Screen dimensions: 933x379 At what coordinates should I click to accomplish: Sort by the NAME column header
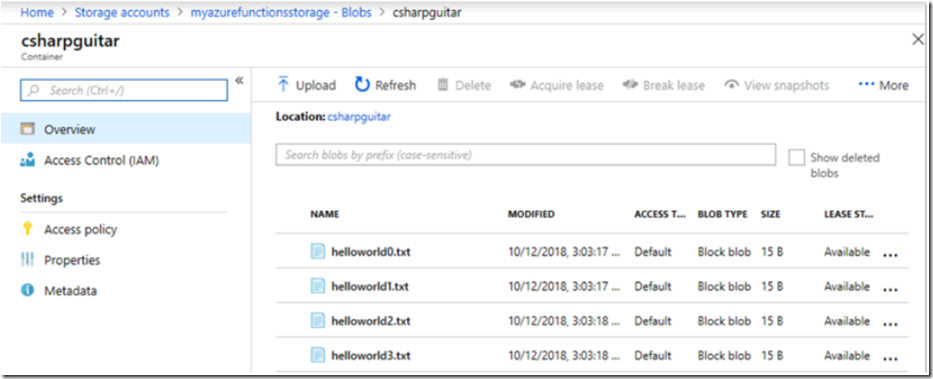tap(325, 214)
